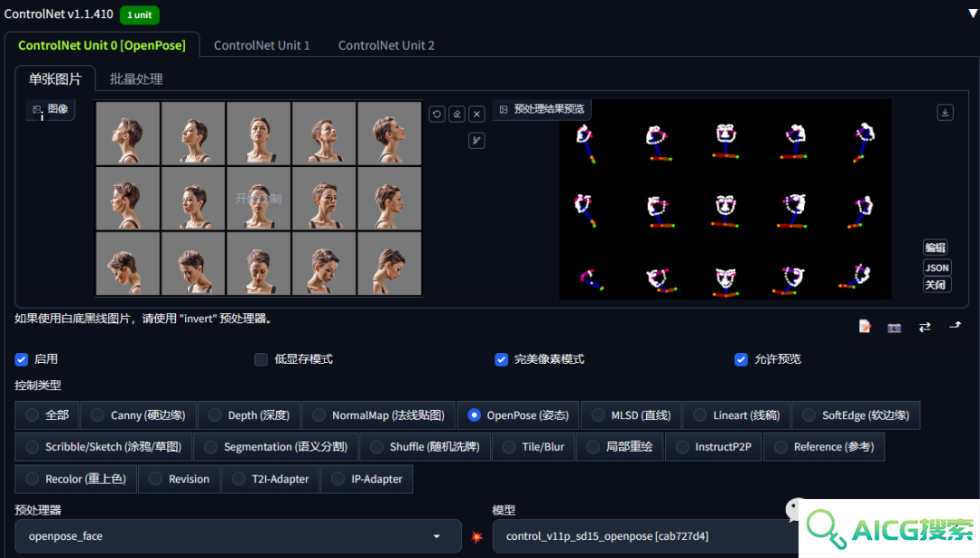The width and height of the screenshot is (980, 558).
Task: Select the InstructP2P control type
Action: [713, 446]
